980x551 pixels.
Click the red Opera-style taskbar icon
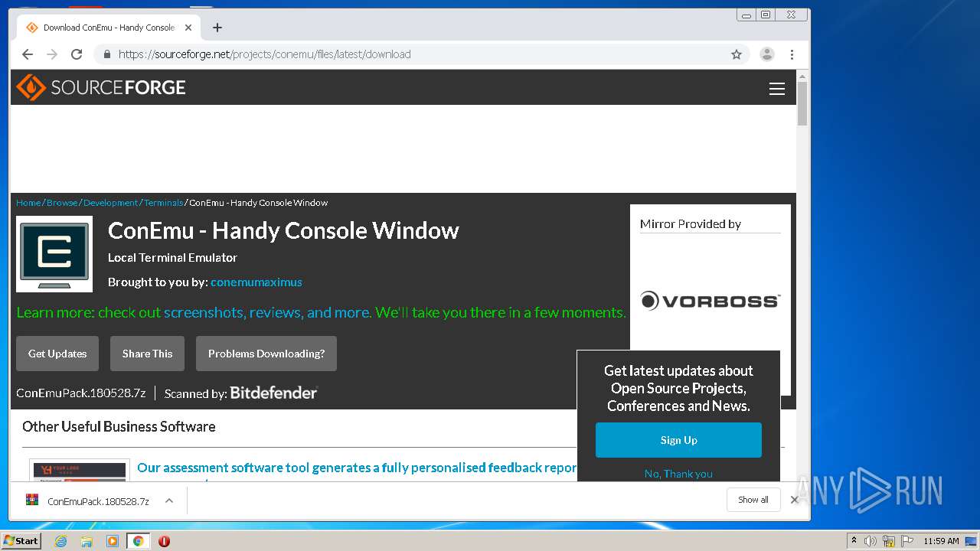[164, 541]
